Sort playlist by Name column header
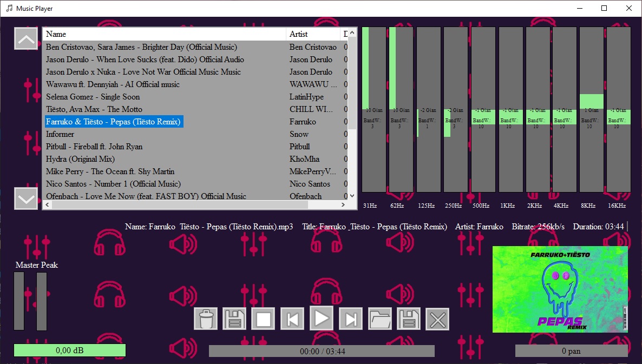642x364 pixels. 164,34
